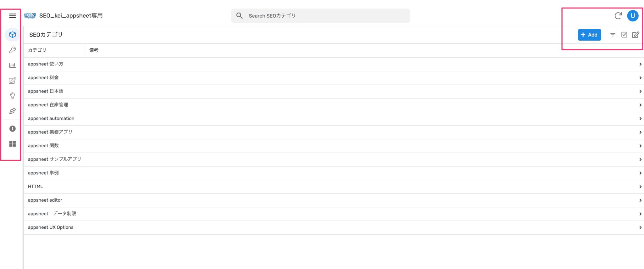Viewport: 644px width, 269px height.
Task: Open the filter icon in the toolbar
Action: pos(613,35)
